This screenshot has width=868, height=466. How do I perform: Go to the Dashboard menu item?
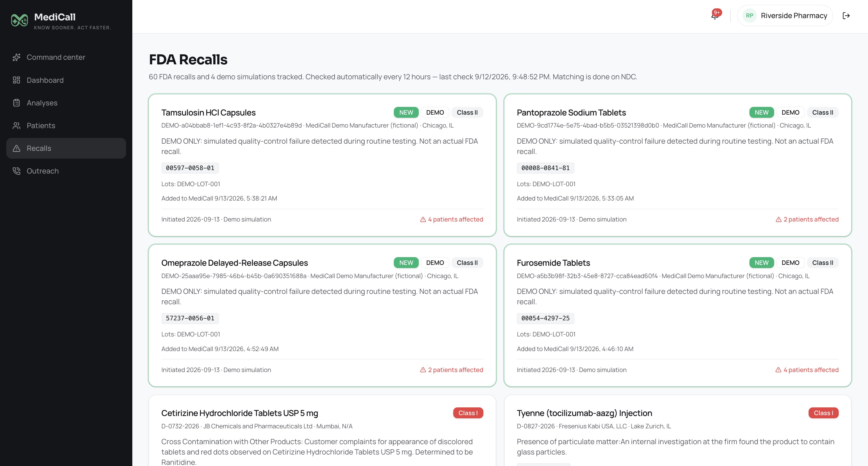(66, 80)
